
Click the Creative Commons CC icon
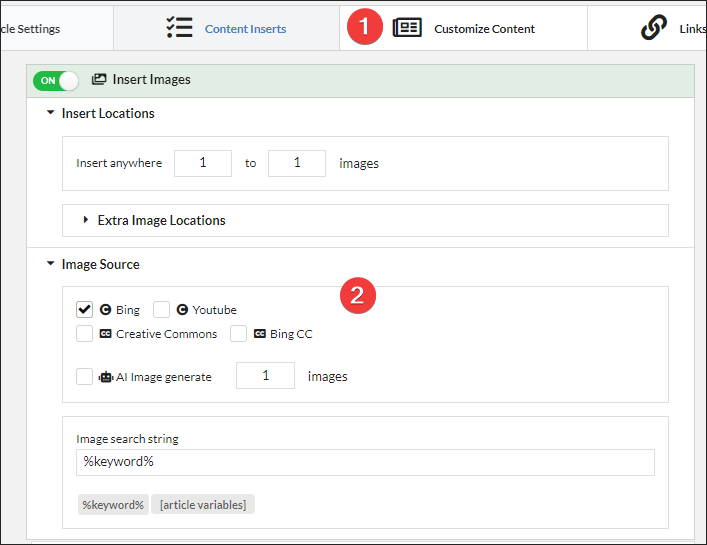[106, 334]
